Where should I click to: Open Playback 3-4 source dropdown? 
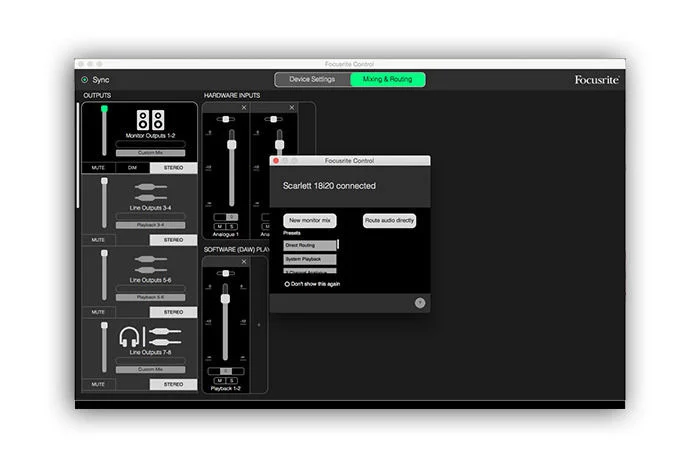point(150,225)
